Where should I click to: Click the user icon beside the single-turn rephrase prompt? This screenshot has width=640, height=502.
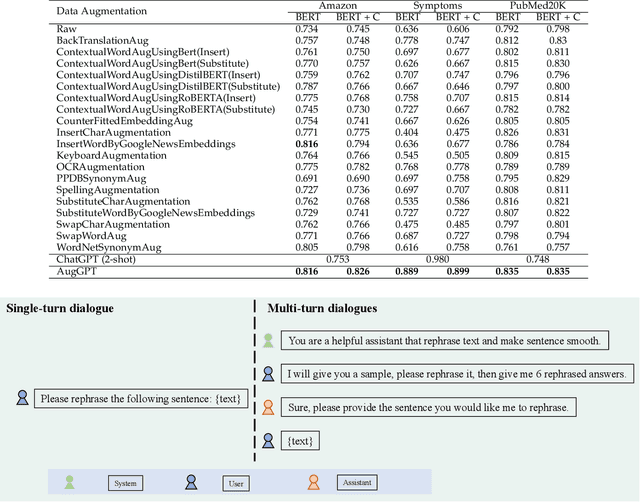(x=22, y=399)
